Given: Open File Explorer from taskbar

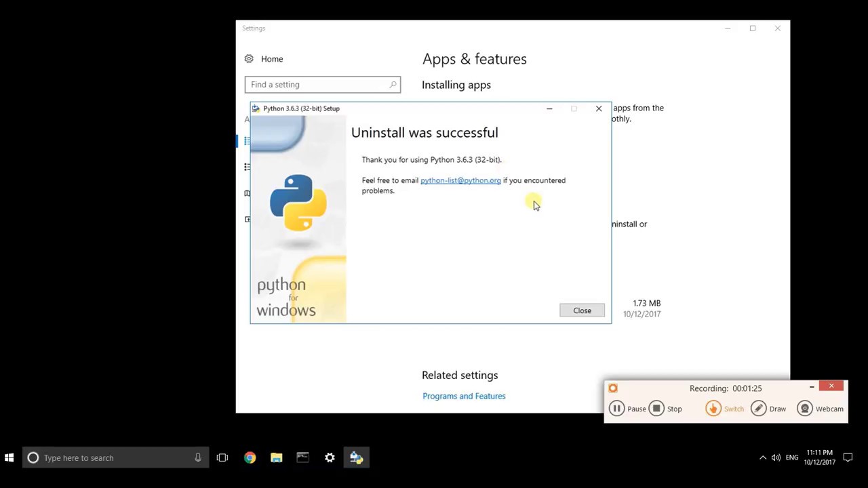Looking at the screenshot, I should [x=276, y=458].
